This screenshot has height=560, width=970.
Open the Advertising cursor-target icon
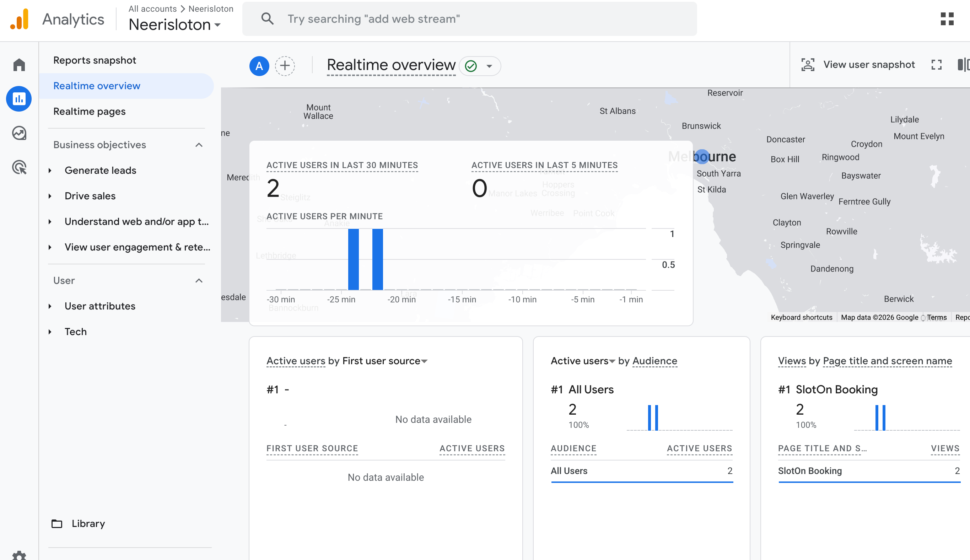point(19,167)
